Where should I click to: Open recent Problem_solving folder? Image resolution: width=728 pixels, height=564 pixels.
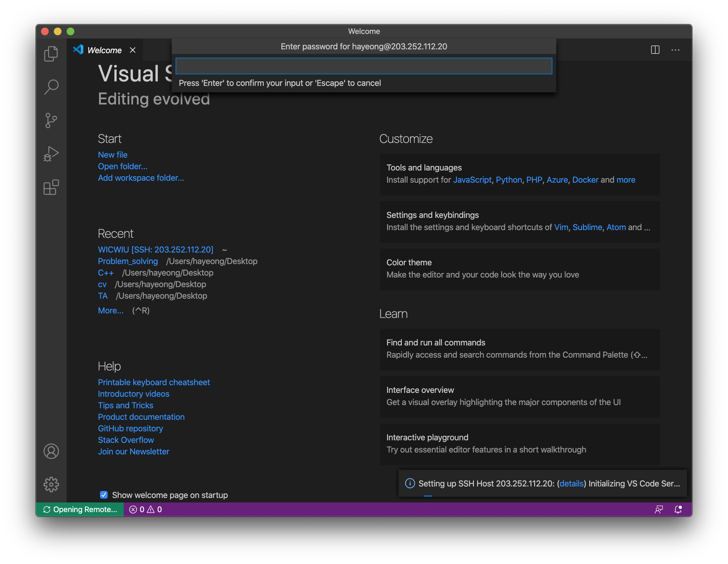point(128,261)
